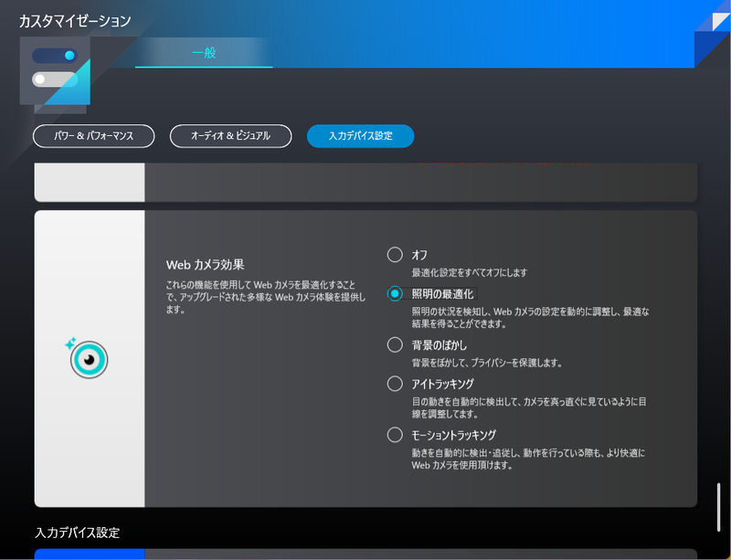This screenshot has height=560, width=731.
Task: Turn on モーショントラッキング motion tracking
Action: coord(395,434)
